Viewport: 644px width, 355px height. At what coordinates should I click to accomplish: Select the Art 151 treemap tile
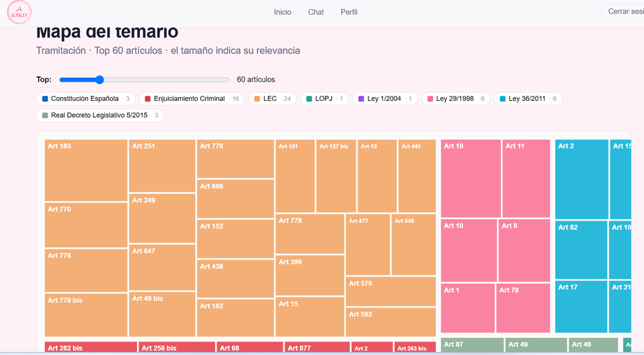click(x=295, y=176)
